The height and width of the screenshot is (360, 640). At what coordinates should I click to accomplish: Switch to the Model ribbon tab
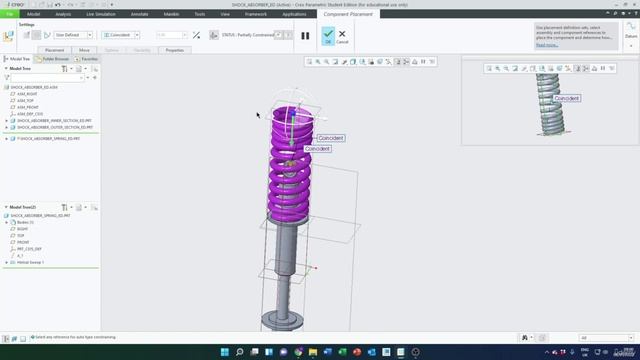click(x=33, y=14)
